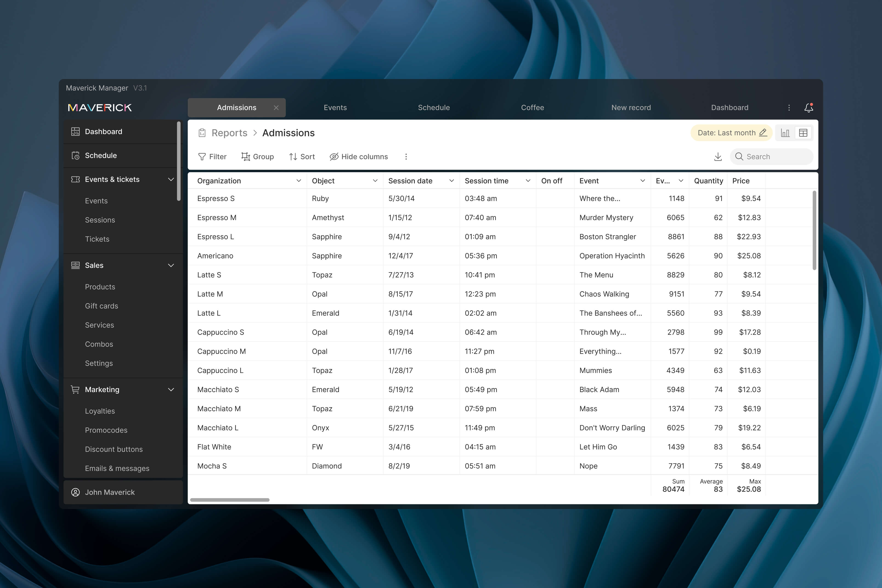This screenshot has width=882, height=588.
Task: Switch to table view icon
Action: coord(803,133)
